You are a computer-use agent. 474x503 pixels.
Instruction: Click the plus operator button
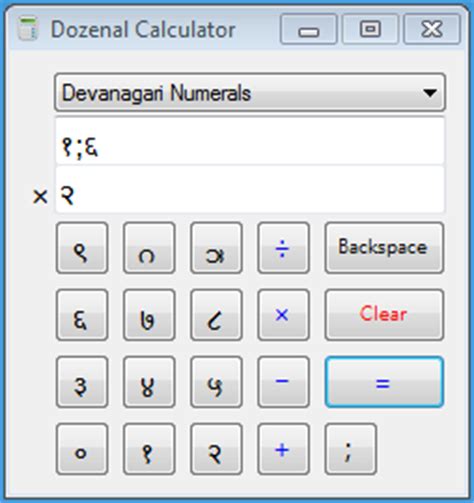click(283, 449)
